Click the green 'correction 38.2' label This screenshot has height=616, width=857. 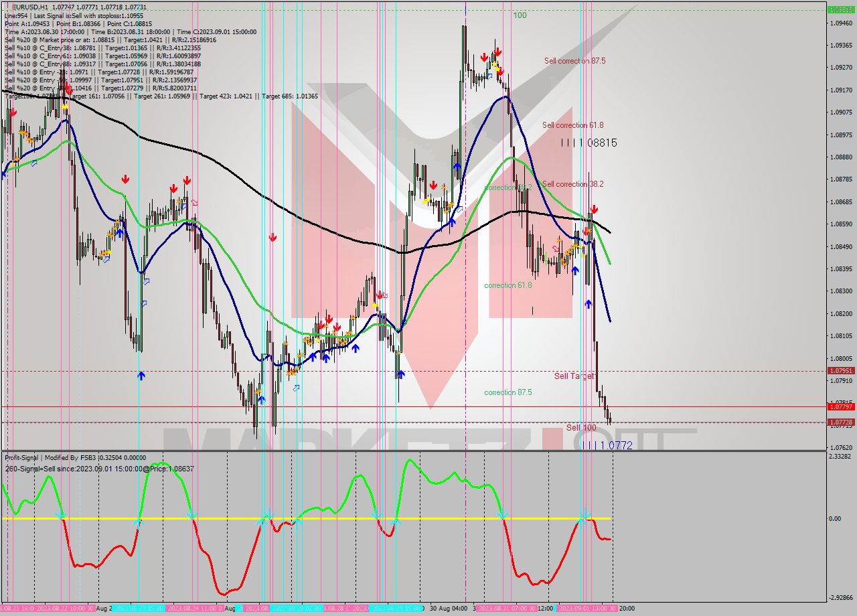pyautogui.click(x=508, y=187)
